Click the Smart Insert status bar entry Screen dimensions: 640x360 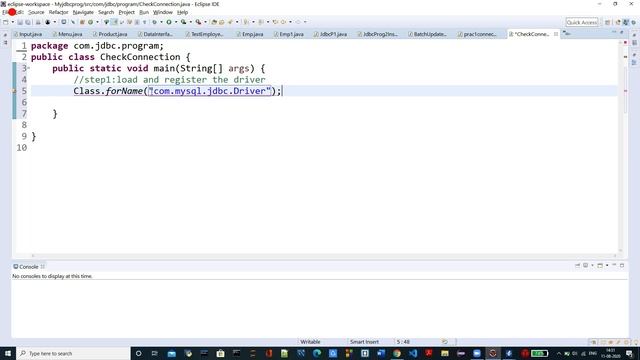[x=364, y=342]
